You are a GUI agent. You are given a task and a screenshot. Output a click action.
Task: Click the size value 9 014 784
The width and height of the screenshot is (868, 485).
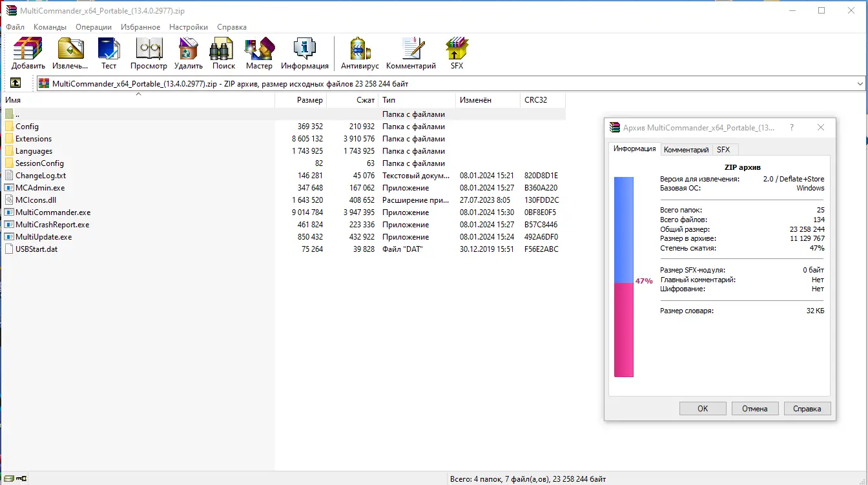(x=307, y=212)
